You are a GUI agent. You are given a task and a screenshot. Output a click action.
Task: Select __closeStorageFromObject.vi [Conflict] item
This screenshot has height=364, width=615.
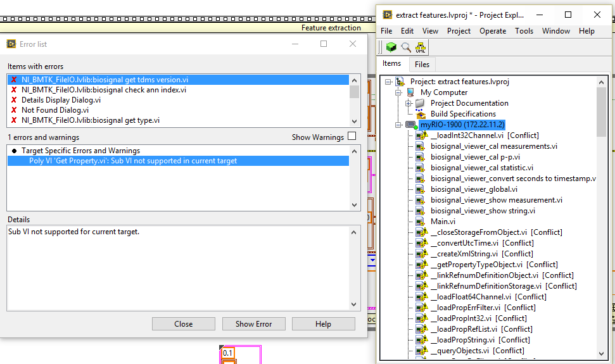click(x=496, y=232)
